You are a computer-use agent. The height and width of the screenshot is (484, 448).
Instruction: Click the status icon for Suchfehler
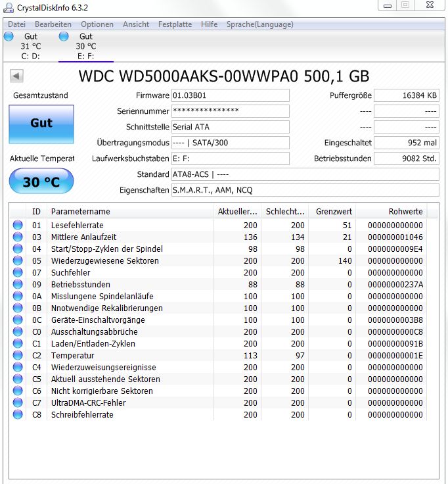click(x=18, y=272)
